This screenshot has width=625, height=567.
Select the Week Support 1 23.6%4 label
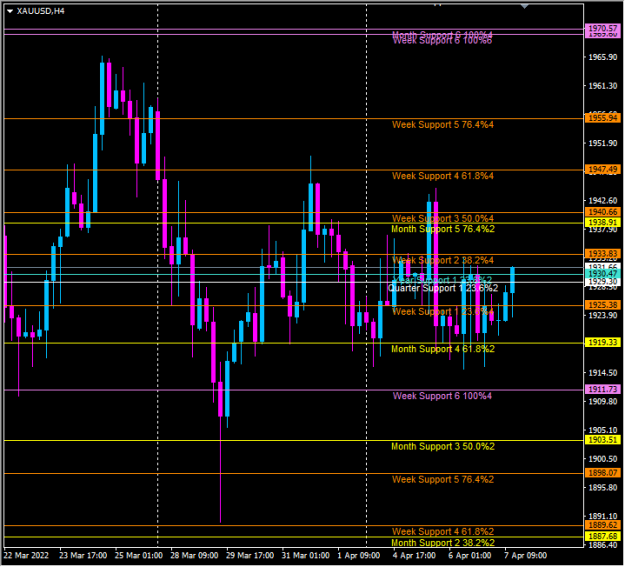pyautogui.click(x=443, y=311)
